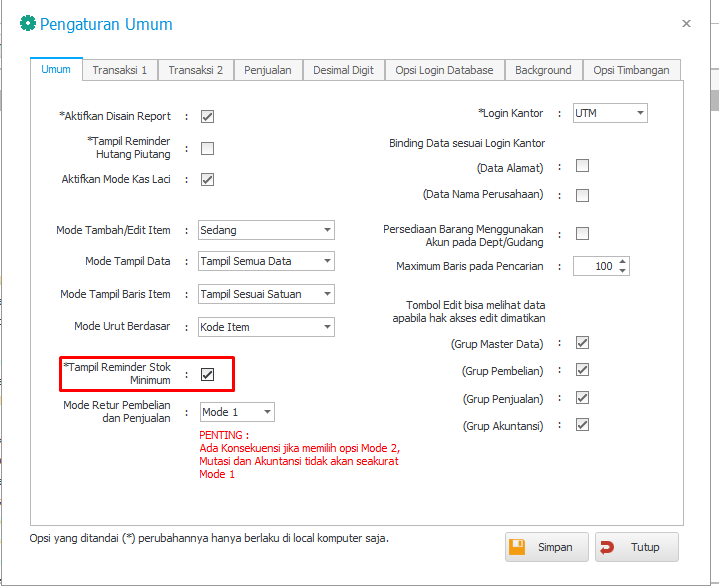
Task: Switch to the Transaksi 1 tab
Action: click(x=120, y=70)
